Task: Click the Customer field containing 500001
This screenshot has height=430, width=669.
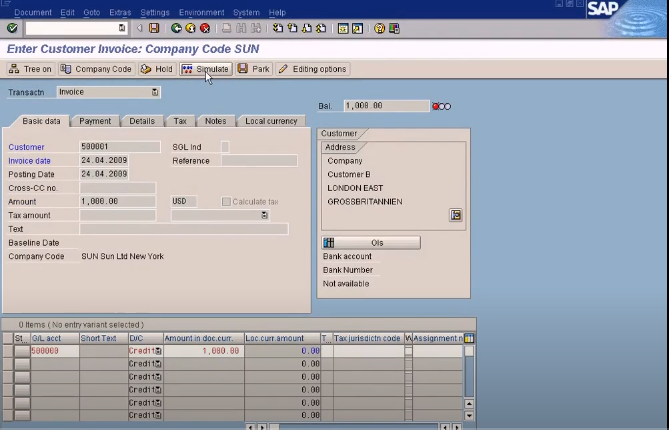Action: click(120, 147)
